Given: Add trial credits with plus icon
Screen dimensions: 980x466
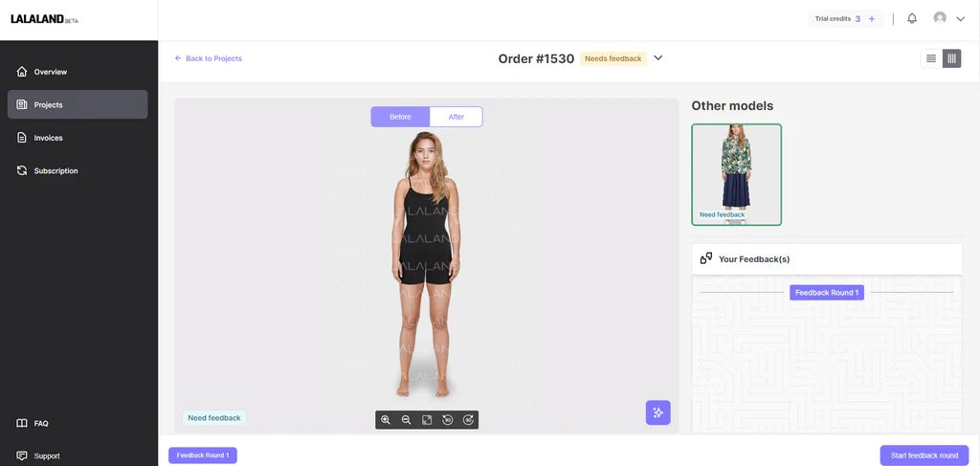Looking at the screenshot, I should [x=872, y=19].
